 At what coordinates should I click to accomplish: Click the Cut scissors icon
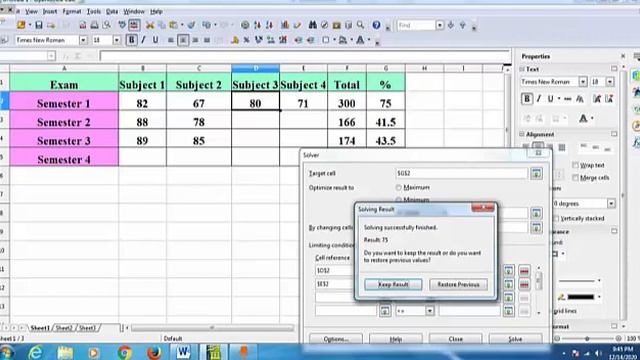coord(150,25)
